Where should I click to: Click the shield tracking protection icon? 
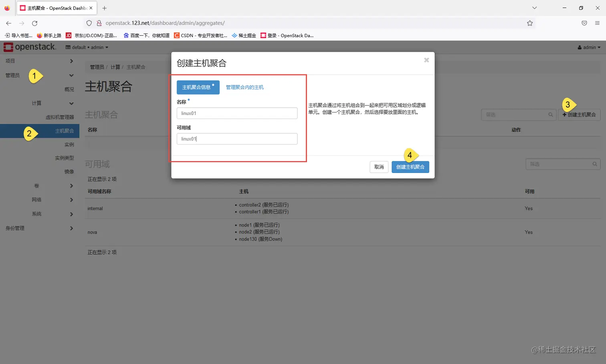(x=89, y=23)
